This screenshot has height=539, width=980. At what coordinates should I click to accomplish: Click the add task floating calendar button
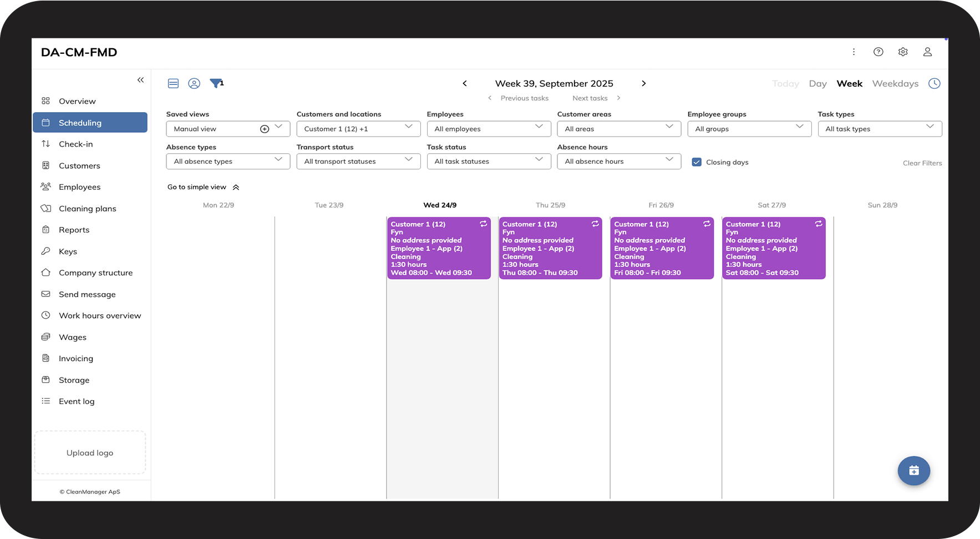(913, 471)
